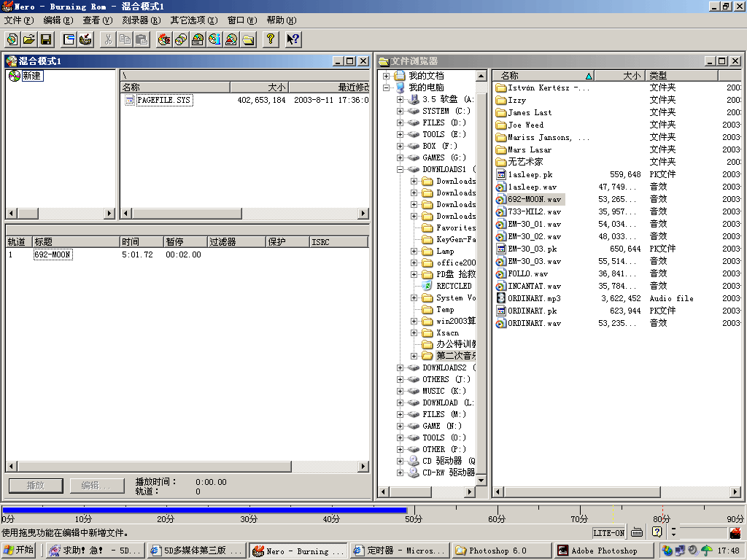Click the track list scroll right arrow

(x=363, y=466)
